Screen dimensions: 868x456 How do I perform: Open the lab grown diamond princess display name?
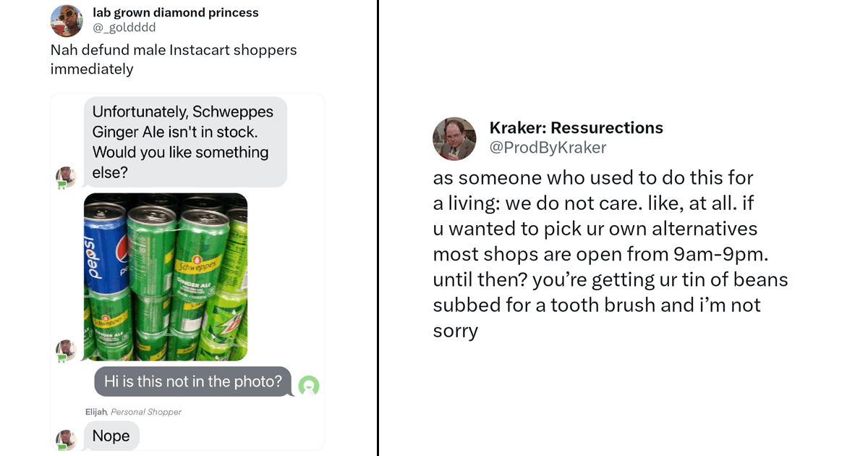click(175, 12)
